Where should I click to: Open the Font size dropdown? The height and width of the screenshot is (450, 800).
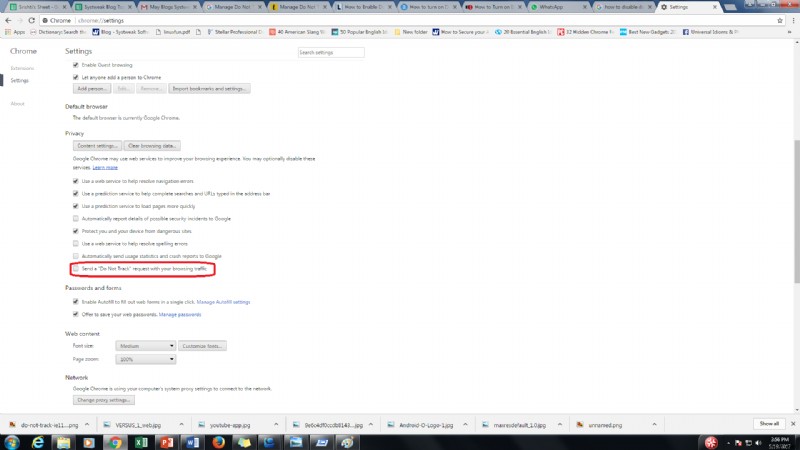145,346
